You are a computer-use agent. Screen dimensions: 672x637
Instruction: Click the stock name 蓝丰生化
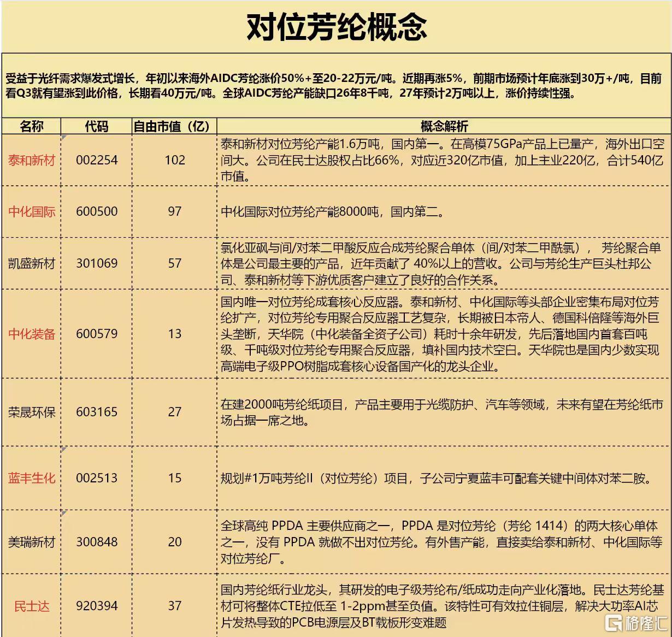coord(31,478)
